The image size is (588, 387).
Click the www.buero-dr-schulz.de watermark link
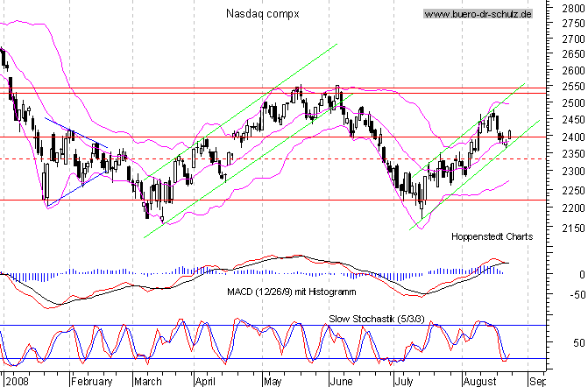pos(478,14)
